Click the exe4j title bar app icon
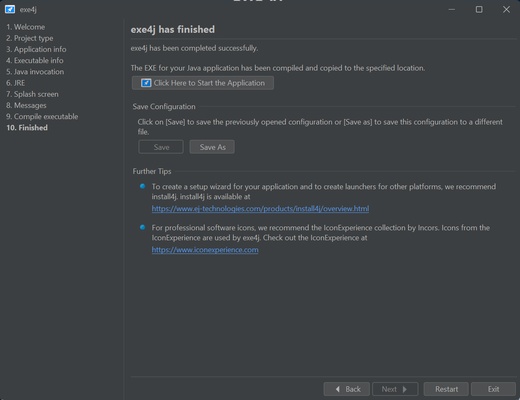The image size is (520, 400). pyautogui.click(x=10, y=9)
